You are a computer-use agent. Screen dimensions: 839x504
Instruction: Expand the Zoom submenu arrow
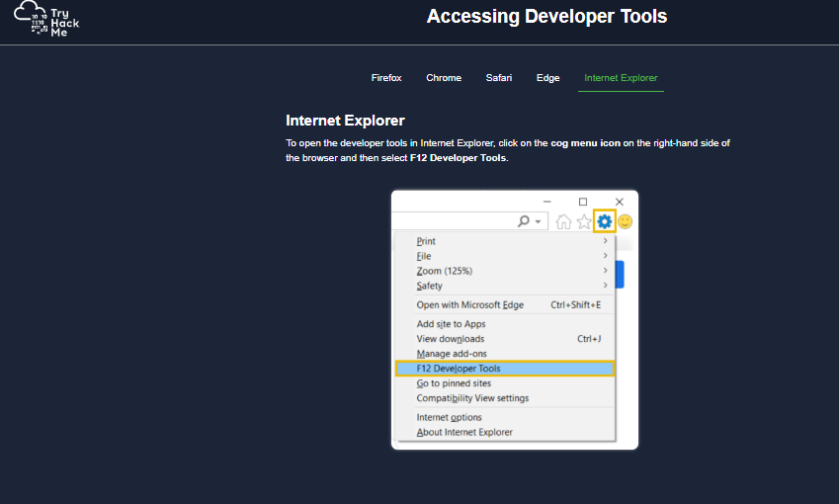click(605, 270)
